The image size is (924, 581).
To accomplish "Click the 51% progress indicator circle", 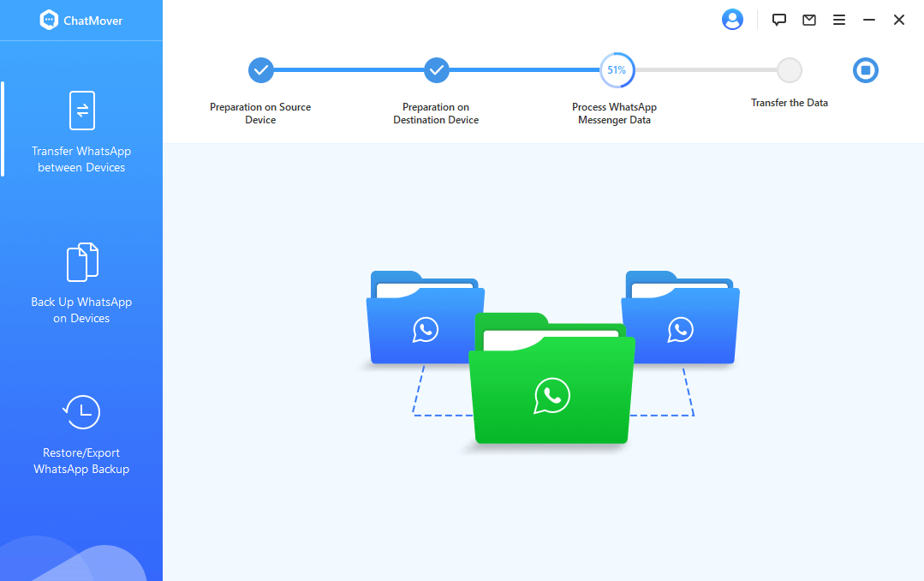I will 617,70.
